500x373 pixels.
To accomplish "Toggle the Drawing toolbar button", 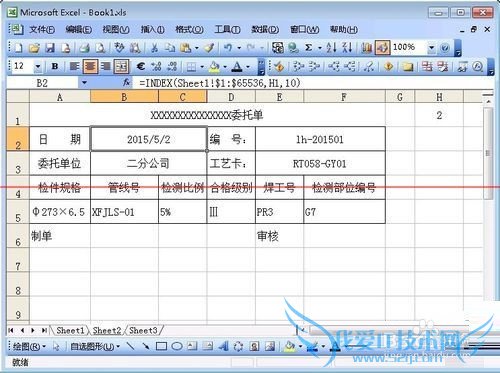I will [x=382, y=48].
